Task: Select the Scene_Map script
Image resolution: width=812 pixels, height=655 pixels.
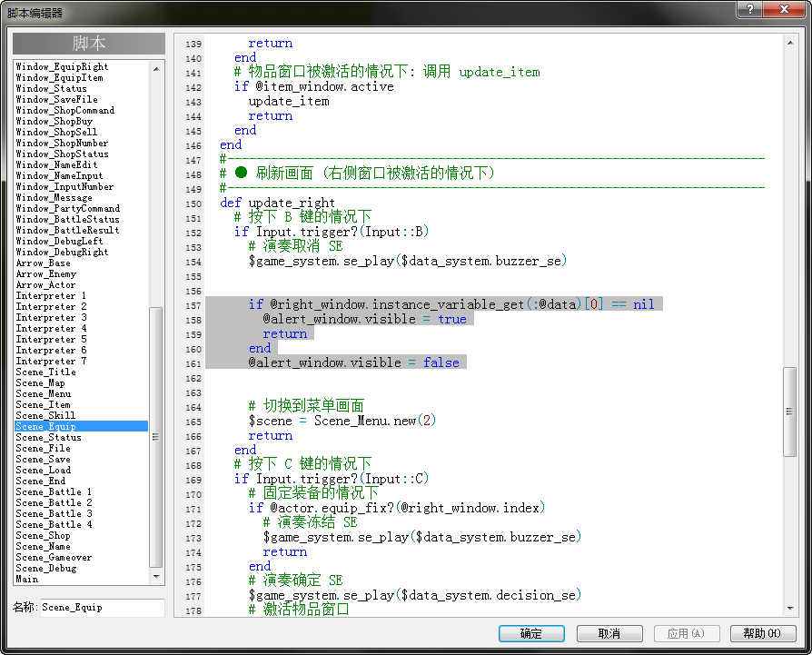Action: pos(40,382)
